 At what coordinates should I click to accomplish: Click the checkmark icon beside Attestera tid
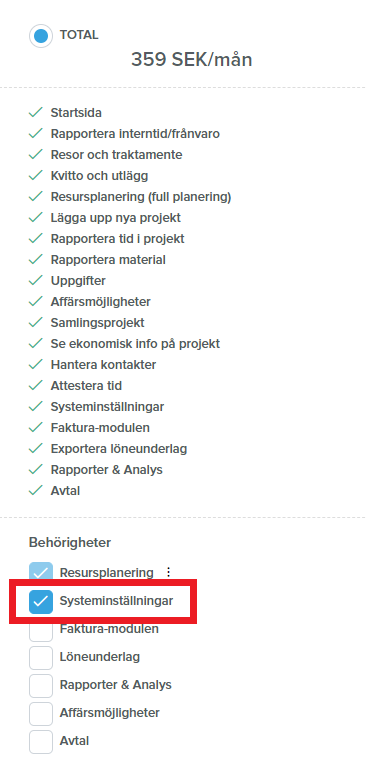click(x=36, y=386)
